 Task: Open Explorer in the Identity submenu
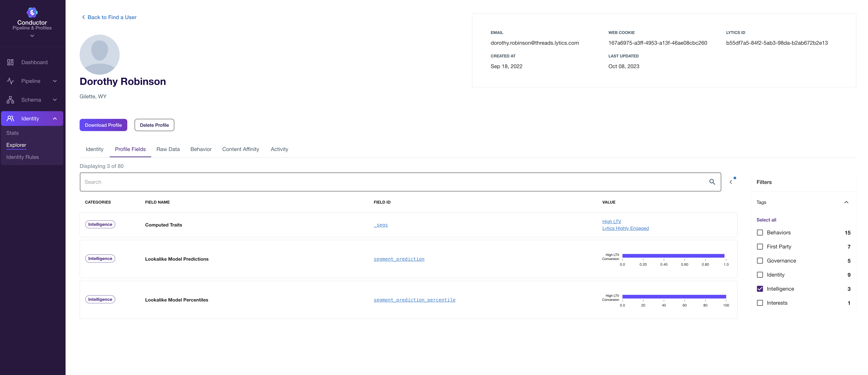point(16,145)
